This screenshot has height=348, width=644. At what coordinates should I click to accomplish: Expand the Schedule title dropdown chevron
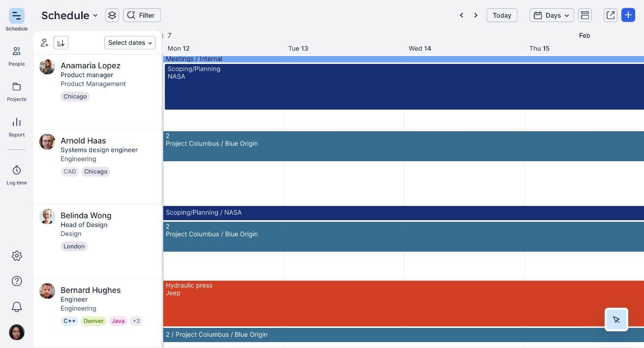coord(95,15)
